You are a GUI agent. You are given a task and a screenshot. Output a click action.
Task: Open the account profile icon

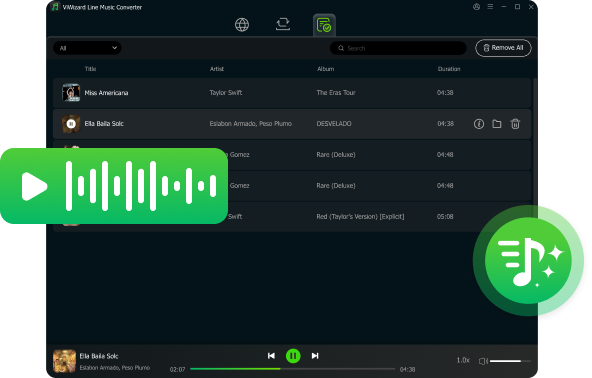tap(476, 7)
